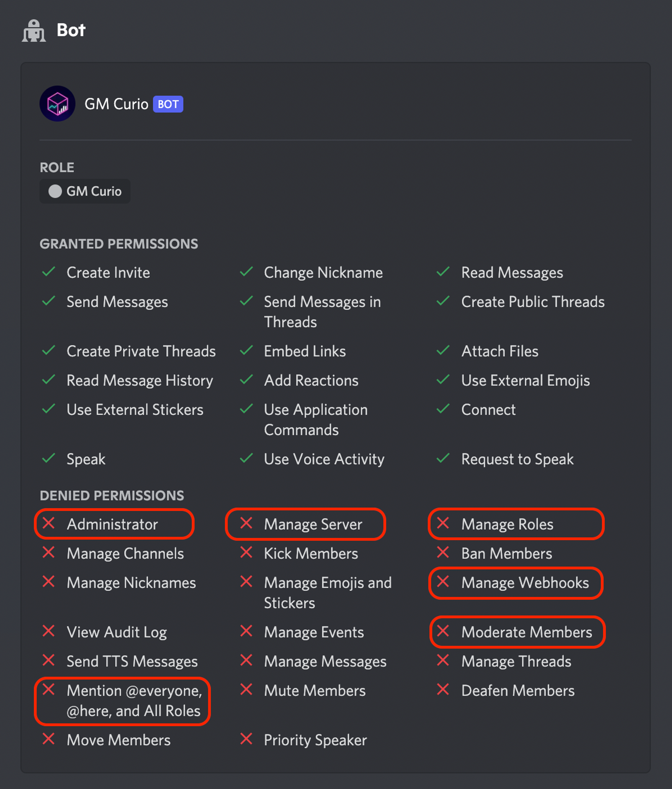Click the Kick Members permission label
Viewport: 672px width, 789px height.
click(311, 553)
